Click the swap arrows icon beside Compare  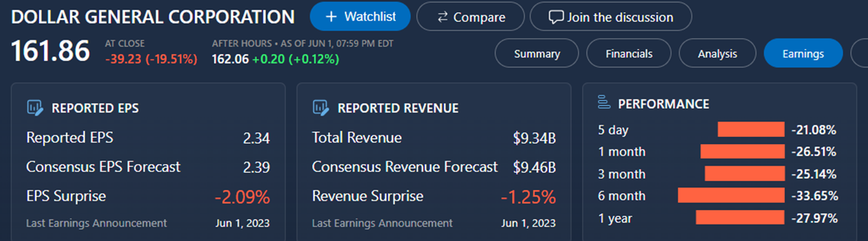[x=443, y=17]
